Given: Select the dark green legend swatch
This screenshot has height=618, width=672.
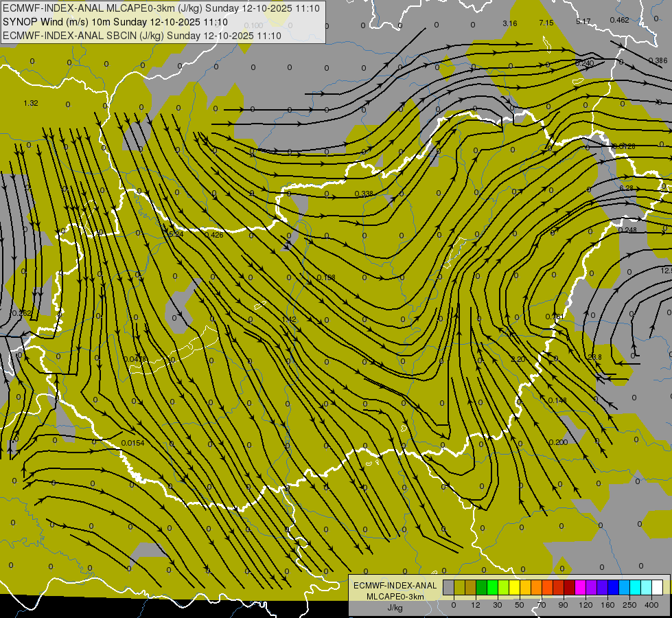Looking at the screenshot, I should click(x=481, y=588).
